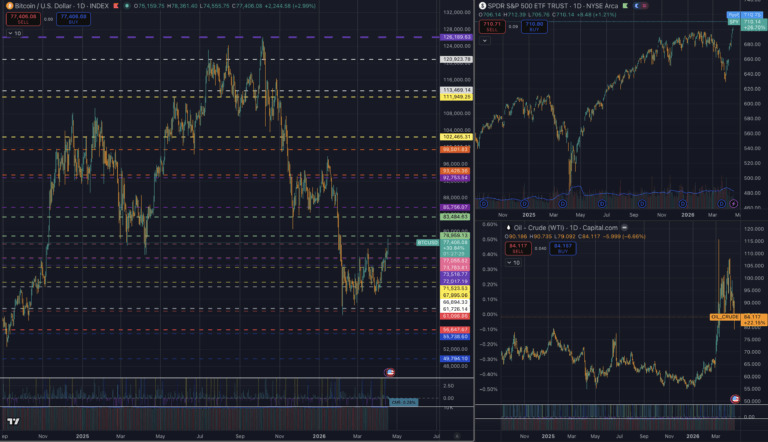Select the pink 77,056.82 price level label
Image resolution: width=768 pixels, height=442 pixels.
tap(456, 261)
